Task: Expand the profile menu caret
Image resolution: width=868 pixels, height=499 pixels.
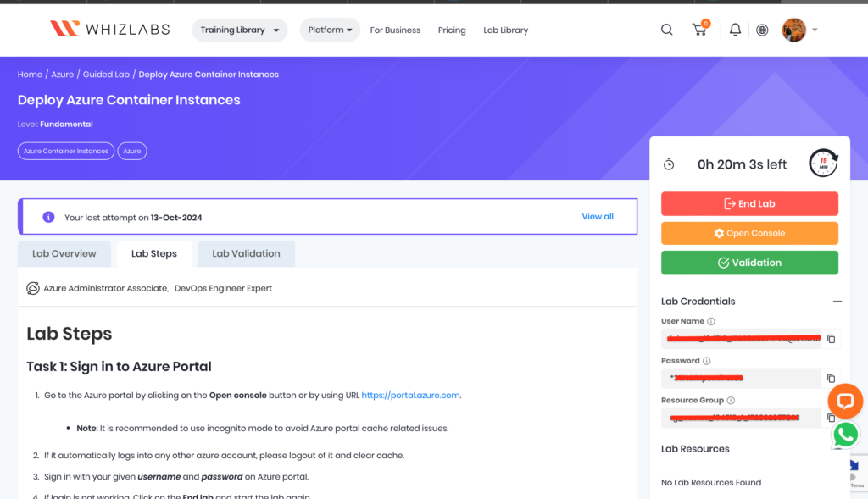Action: (x=815, y=30)
